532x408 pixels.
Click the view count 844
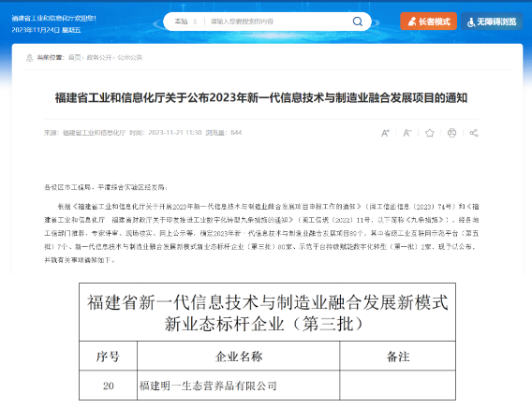[236, 133]
